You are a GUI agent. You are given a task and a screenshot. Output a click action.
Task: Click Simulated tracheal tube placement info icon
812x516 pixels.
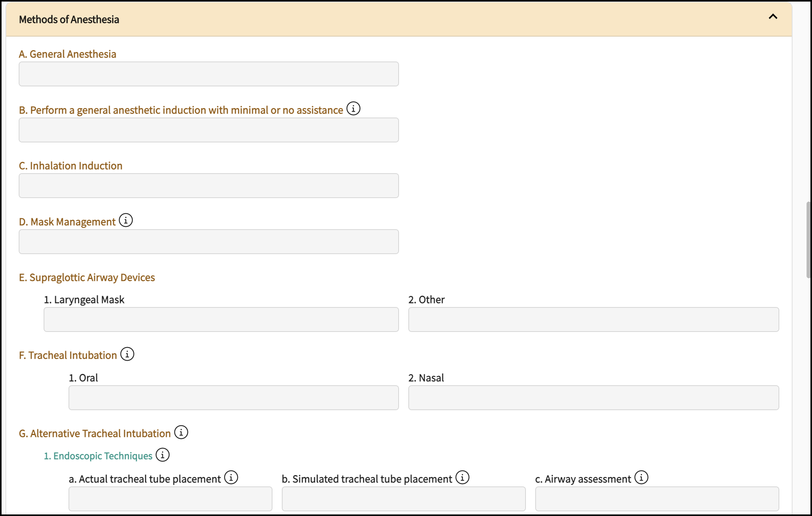coord(462,477)
